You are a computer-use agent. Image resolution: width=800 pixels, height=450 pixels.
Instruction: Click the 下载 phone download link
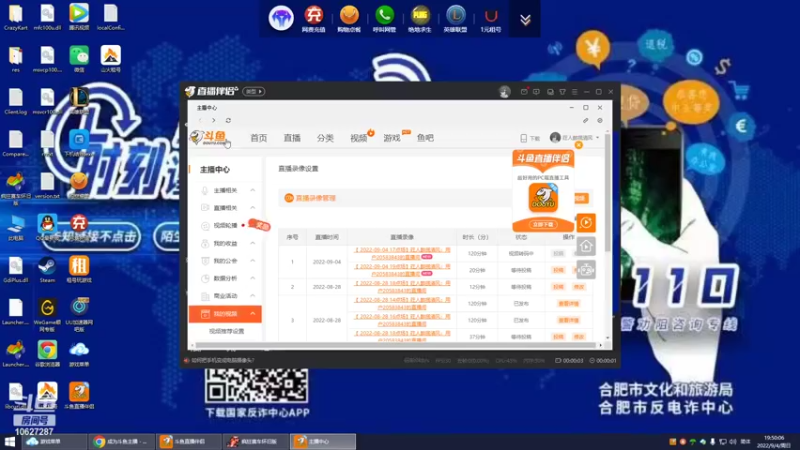tap(530, 138)
